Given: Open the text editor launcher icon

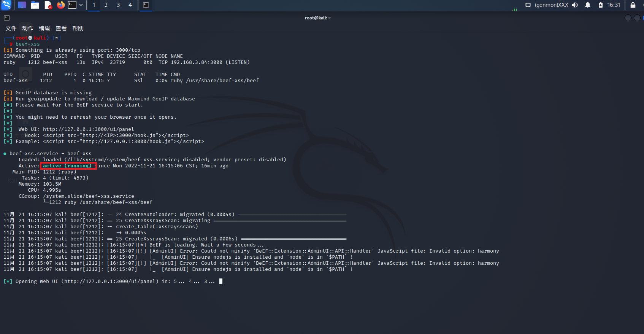Looking at the screenshot, I should pyautogui.click(x=48, y=5).
